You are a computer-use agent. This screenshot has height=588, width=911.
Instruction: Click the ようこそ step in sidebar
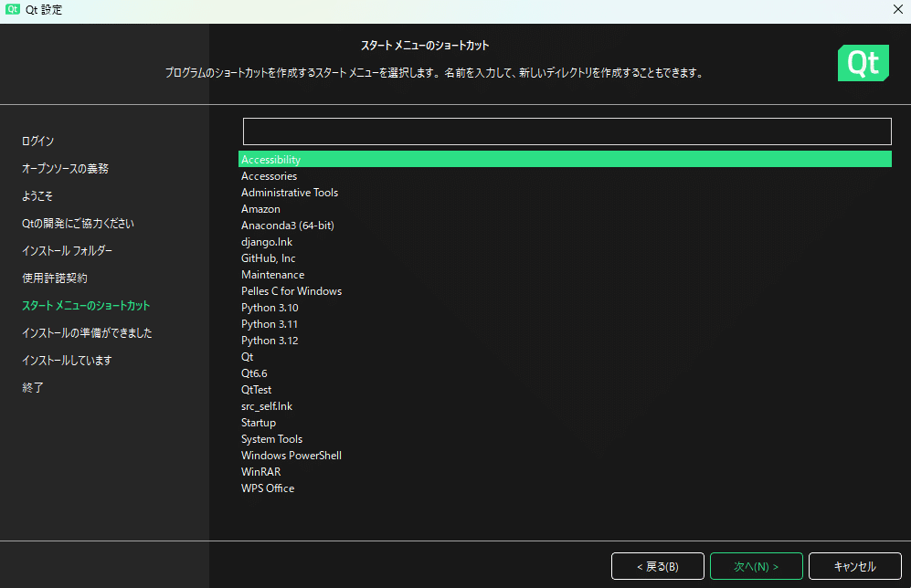[x=37, y=195]
